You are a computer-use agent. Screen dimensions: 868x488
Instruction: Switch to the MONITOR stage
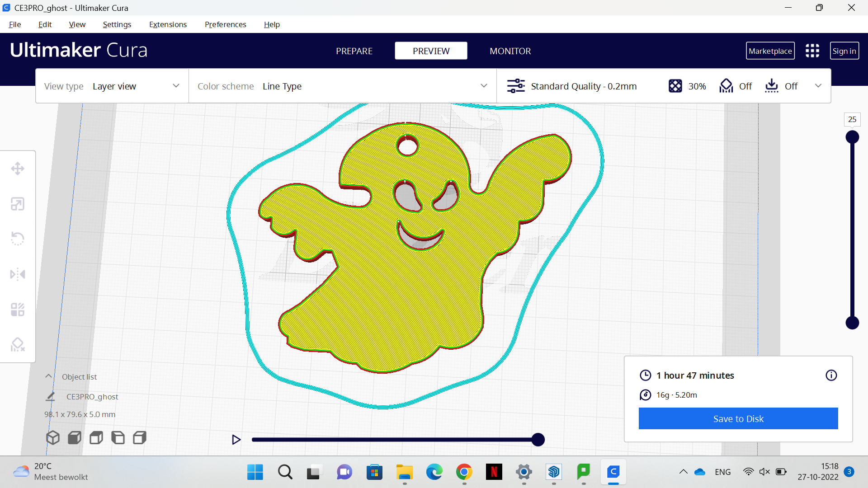pos(510,51)
